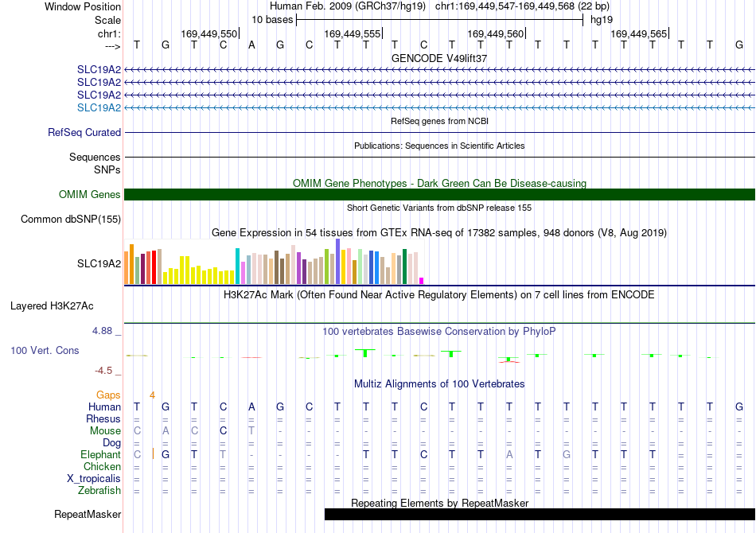
Task: Click the black RepeatMasker element bar
Action: tap(540, 514)
